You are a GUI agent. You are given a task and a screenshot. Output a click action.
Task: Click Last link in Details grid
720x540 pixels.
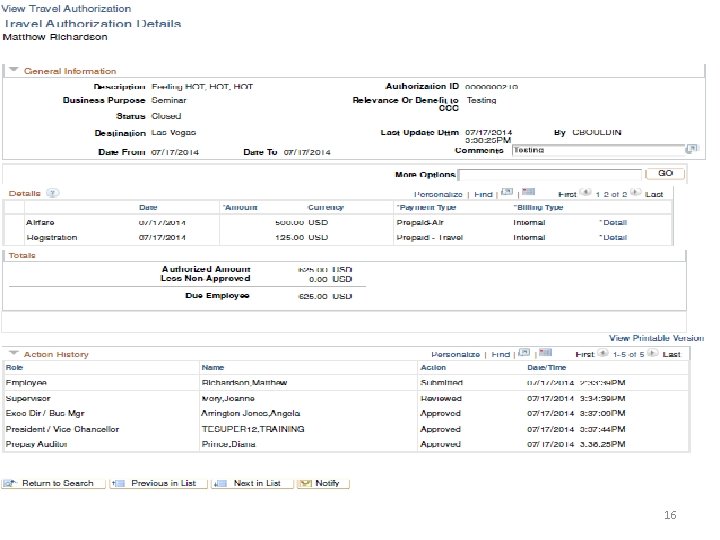click(x=654, y=194)
